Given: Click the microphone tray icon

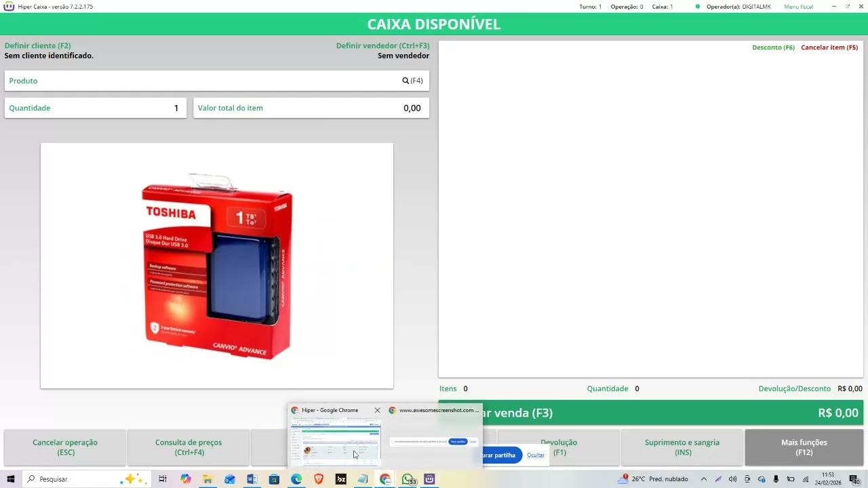Looking at the screenshot, I should pos(776,479).
